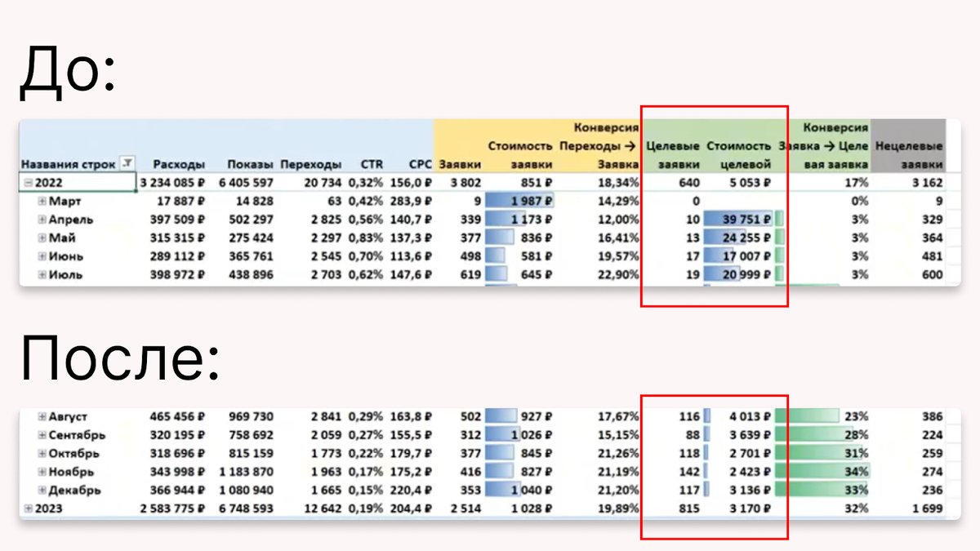This screenshot has width=980, height=551.
Task: Select the Стоимость целевой header
Action: pyautogui.click(x=739, y=155)
